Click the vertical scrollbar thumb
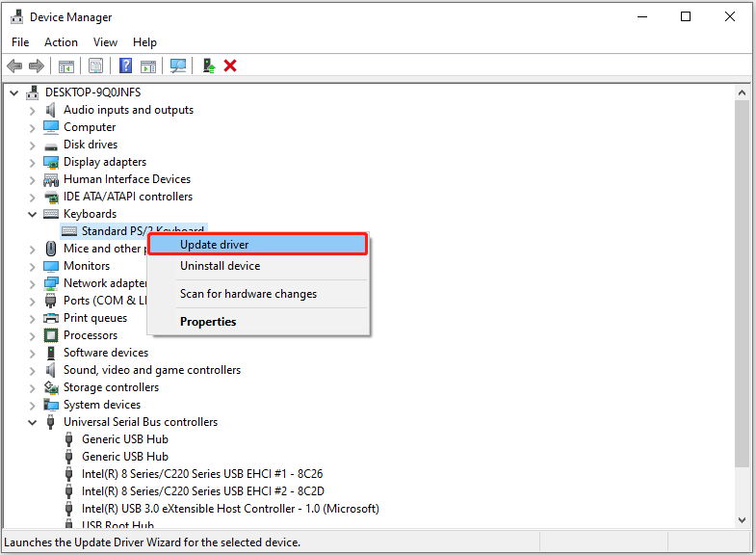 [742, 283]
